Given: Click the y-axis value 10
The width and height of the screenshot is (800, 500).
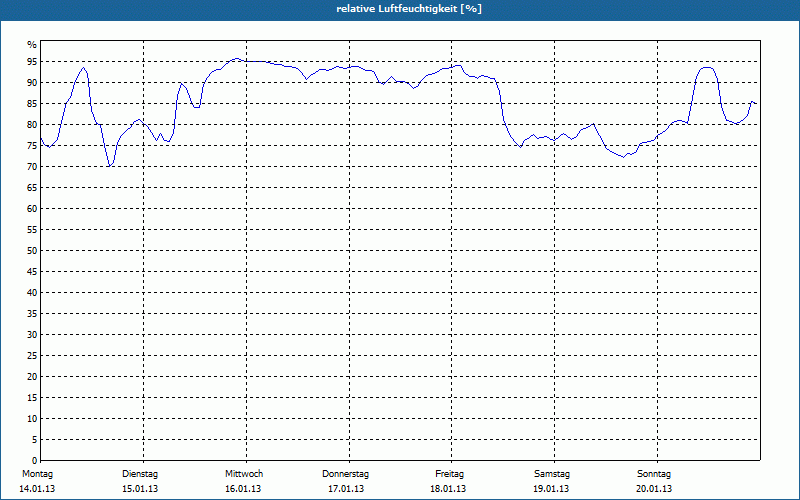Looking at the screenshot, I should 32,419.
